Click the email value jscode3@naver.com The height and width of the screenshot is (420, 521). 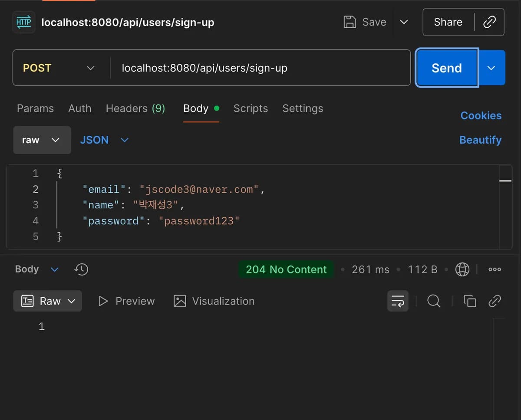[199, 189]
